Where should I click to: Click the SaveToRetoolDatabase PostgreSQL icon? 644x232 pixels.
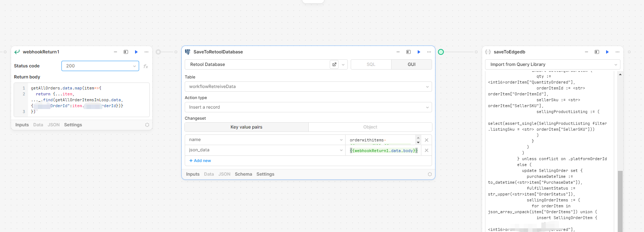pyautogui.click(x=188, y=52)
